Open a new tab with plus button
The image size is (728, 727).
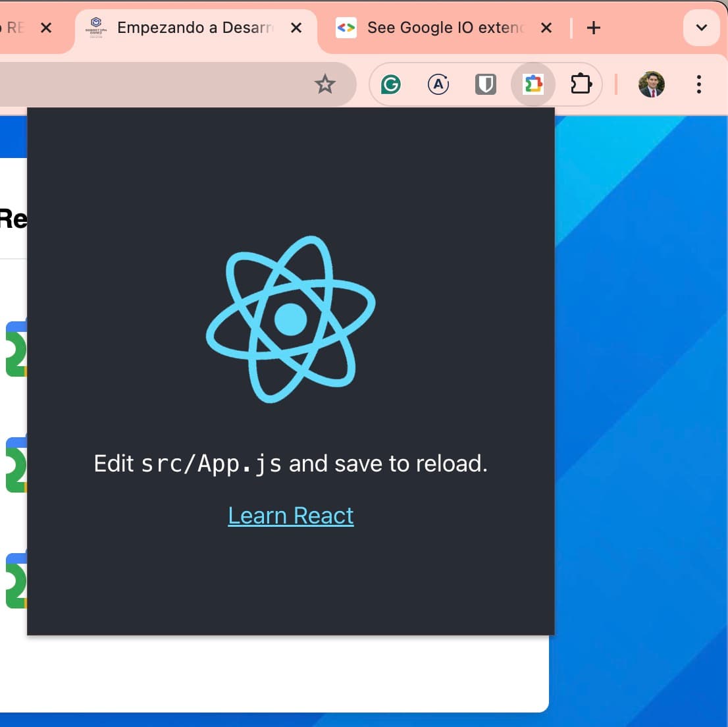click(594, 28)
